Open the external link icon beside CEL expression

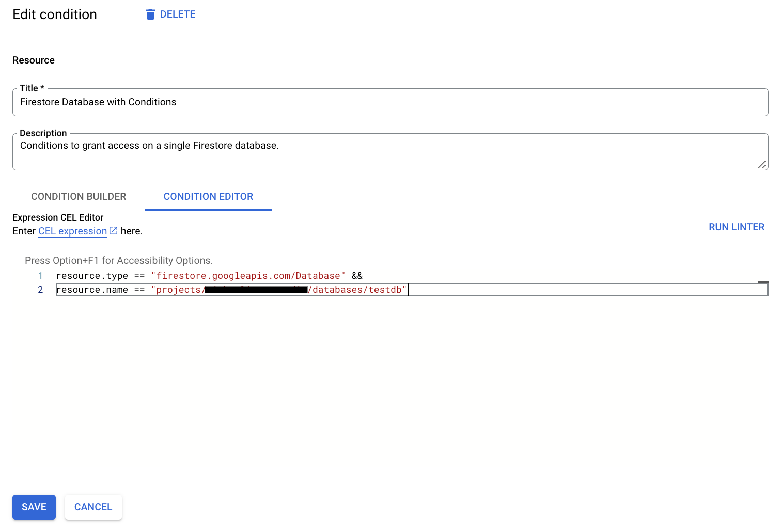114,231
